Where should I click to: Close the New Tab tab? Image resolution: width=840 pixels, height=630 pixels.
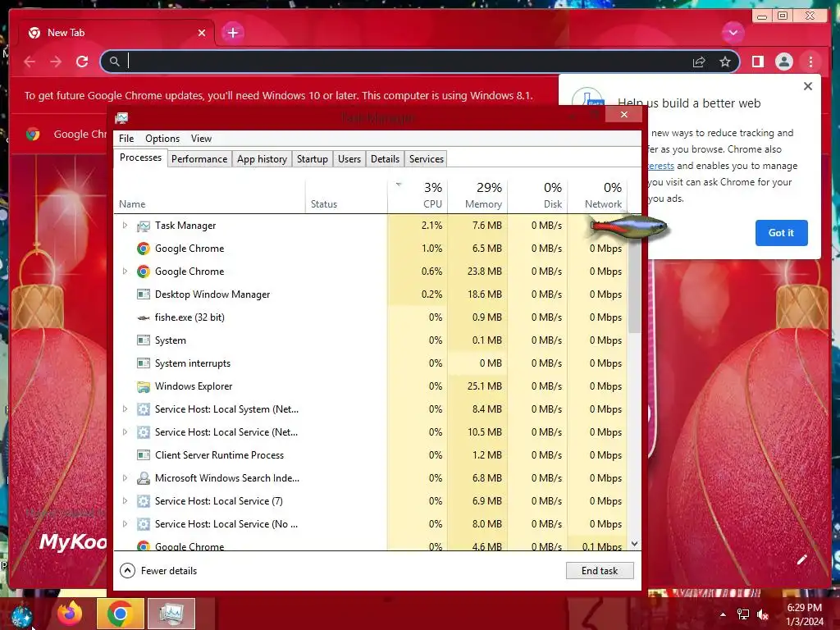point(202,33)
